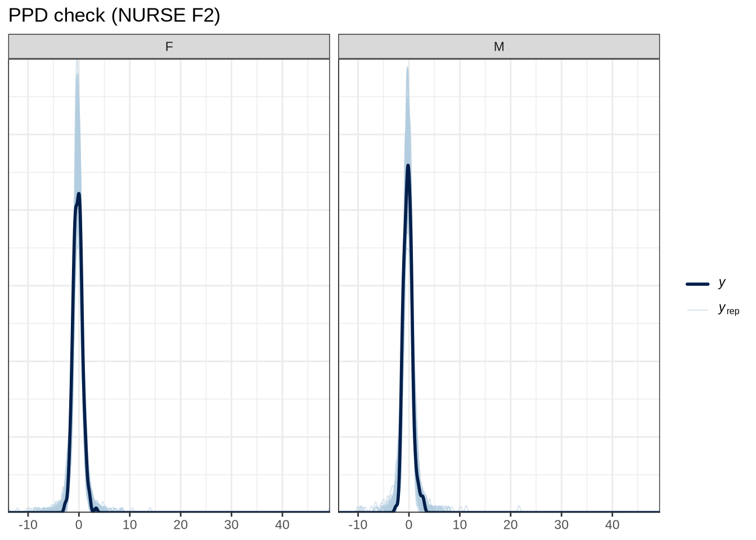Click the 10 axis tick in F panel
The width and height of the screenshot is (756, 540).
click(129, 525)
